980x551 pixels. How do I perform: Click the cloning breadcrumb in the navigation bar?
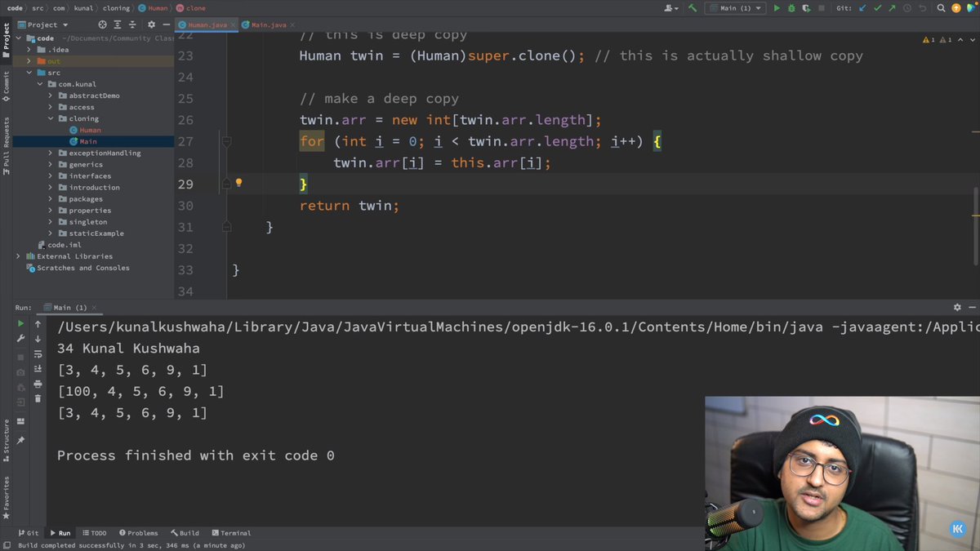click(x=116, y=8)
